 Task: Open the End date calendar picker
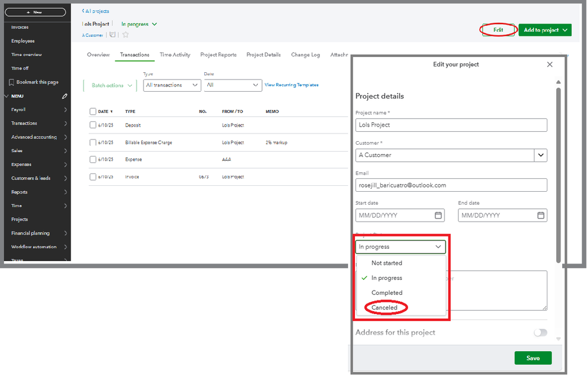[x=540, y=215]
